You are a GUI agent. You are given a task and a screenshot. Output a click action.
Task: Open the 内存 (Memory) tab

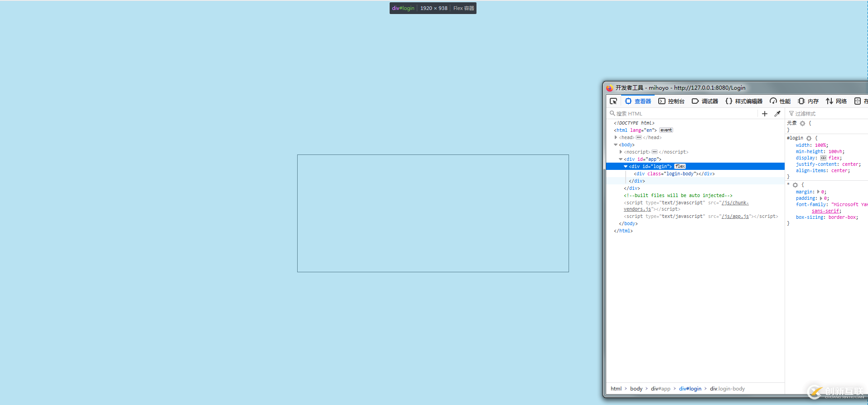tap(808, 101)
